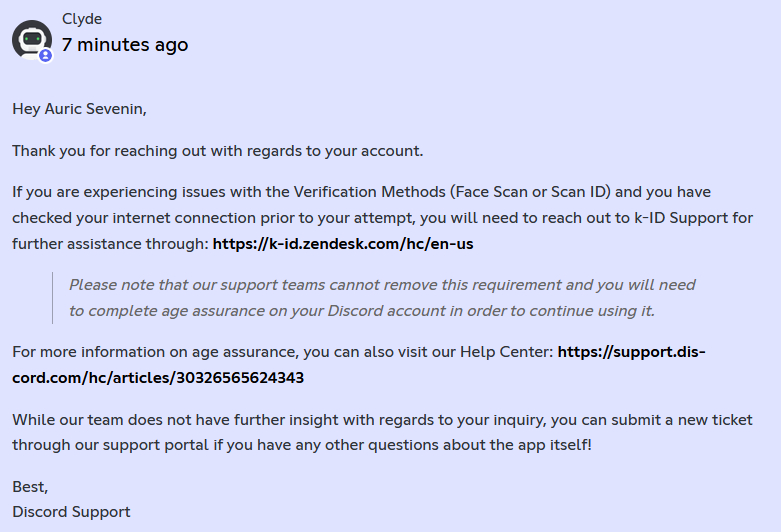Click Clyde's robot avatar picture

30,39
